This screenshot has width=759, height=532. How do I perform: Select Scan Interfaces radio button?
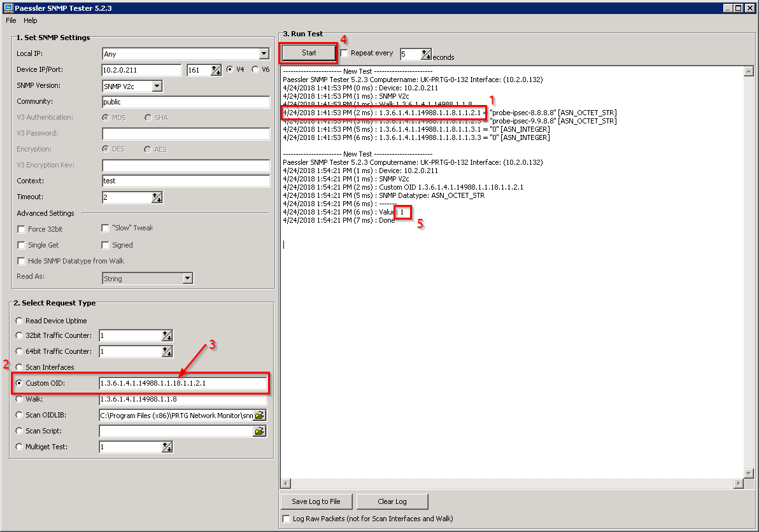pos(19,367)
